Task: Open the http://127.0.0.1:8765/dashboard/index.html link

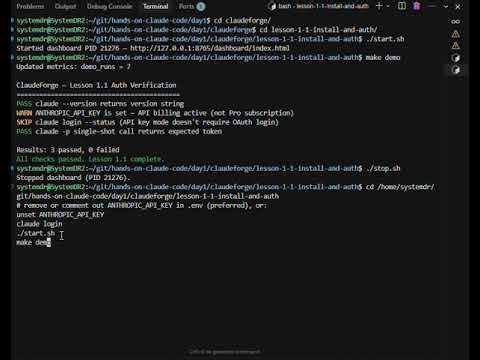Action: pos(210,48)
